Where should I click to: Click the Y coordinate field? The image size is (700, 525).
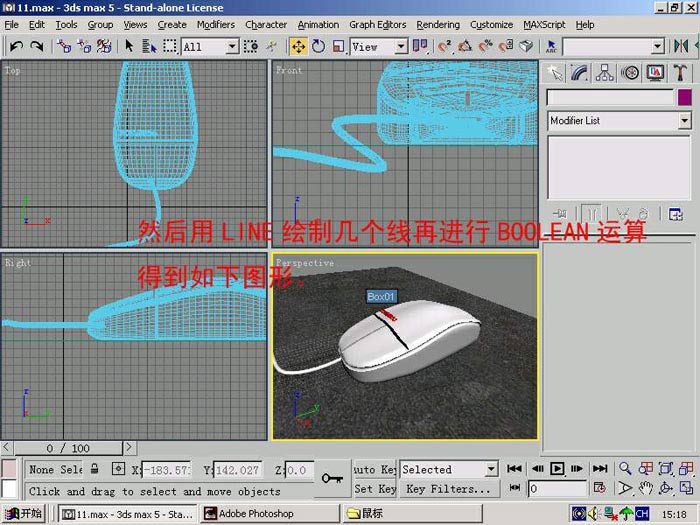pyautogui.click(x=238, y=470)
